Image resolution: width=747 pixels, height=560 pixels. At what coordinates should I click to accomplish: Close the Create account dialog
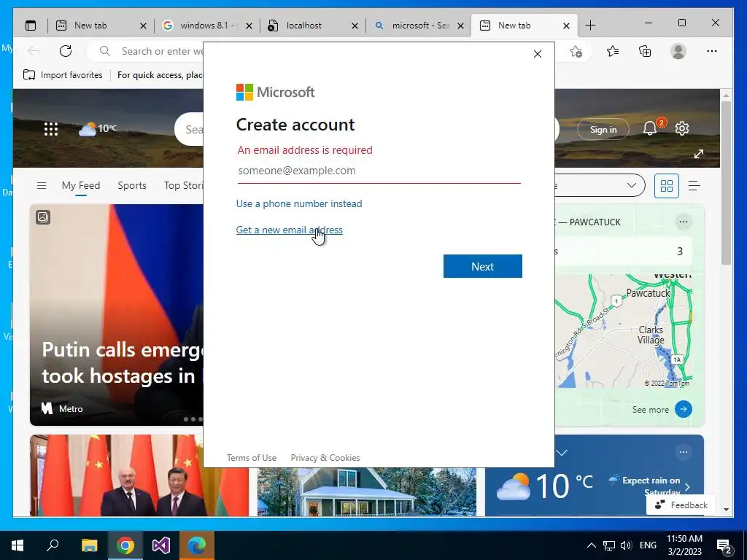tap(538, 54)
